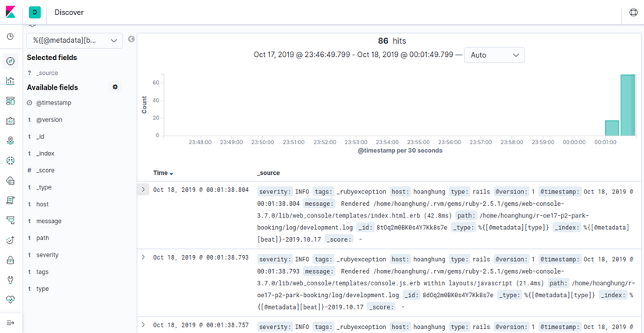The image size is (644, 333).
Task: Open the Stack Monitoring heartbeat icon
Action: tap(11, 299)
